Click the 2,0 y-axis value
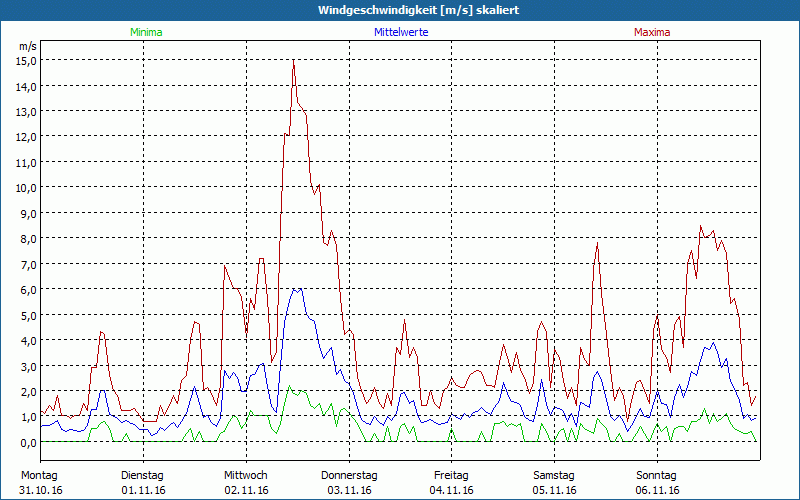 point(28,392)
